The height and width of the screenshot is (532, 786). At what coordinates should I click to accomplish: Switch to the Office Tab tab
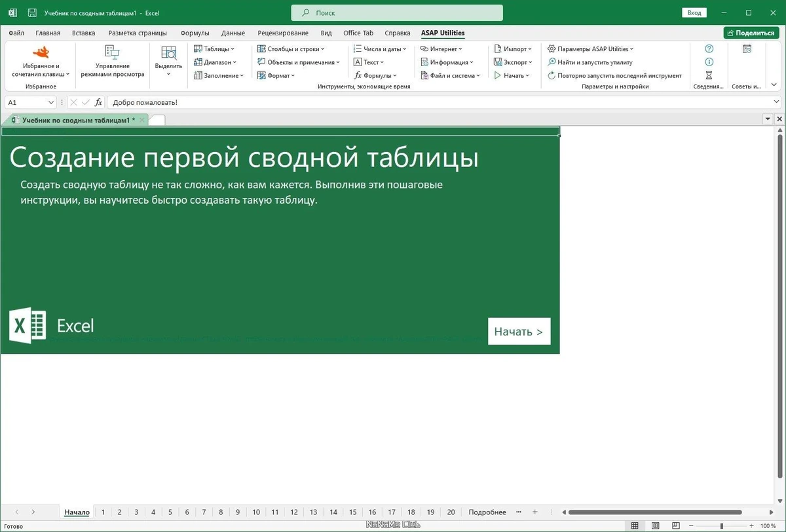point(358,33)
